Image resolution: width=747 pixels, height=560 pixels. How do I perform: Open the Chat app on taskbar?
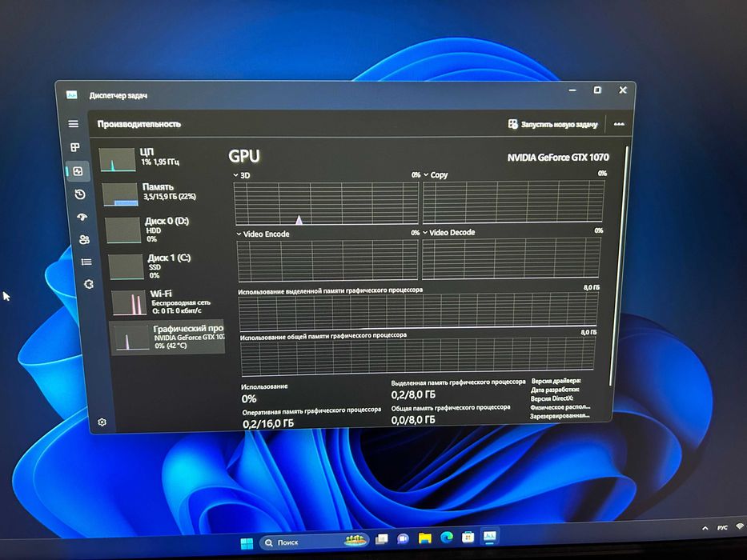pyautogui.click(x=403, y=538)
